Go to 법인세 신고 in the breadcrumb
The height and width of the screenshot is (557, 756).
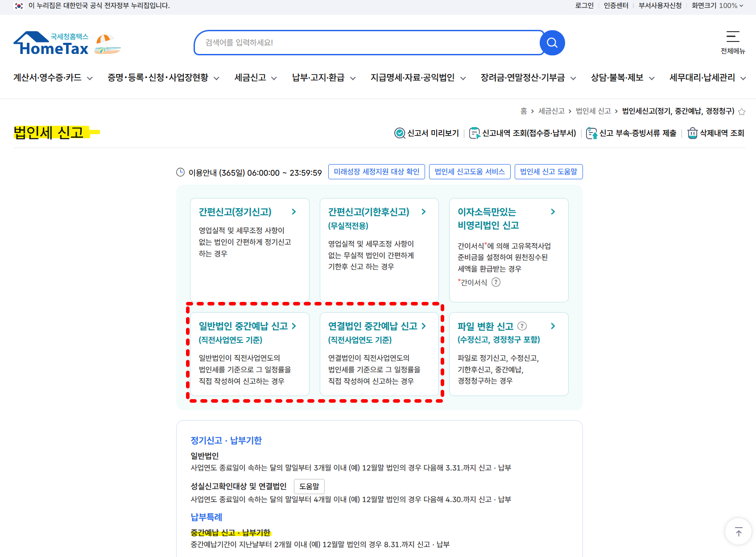pos(593,111)
